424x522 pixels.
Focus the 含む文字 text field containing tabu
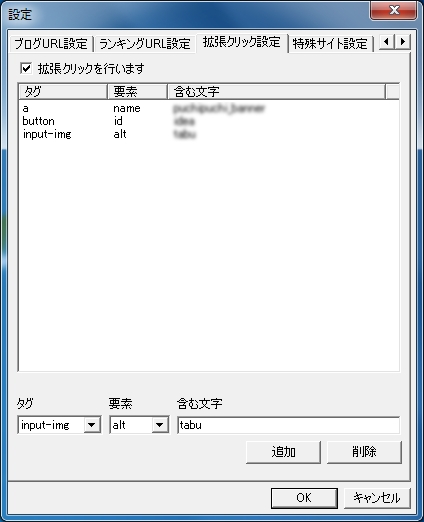click(288, 425)
